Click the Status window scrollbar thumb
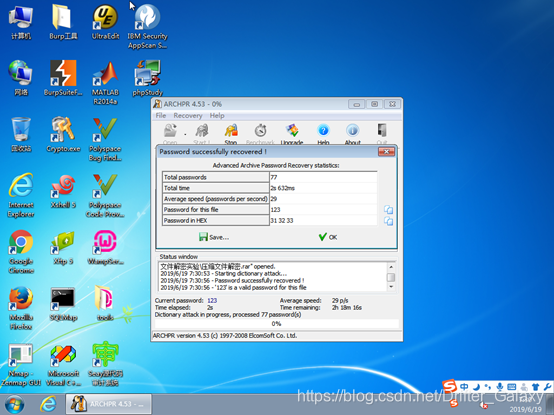Viewport: 554px width, 415px height. (391, 277)
